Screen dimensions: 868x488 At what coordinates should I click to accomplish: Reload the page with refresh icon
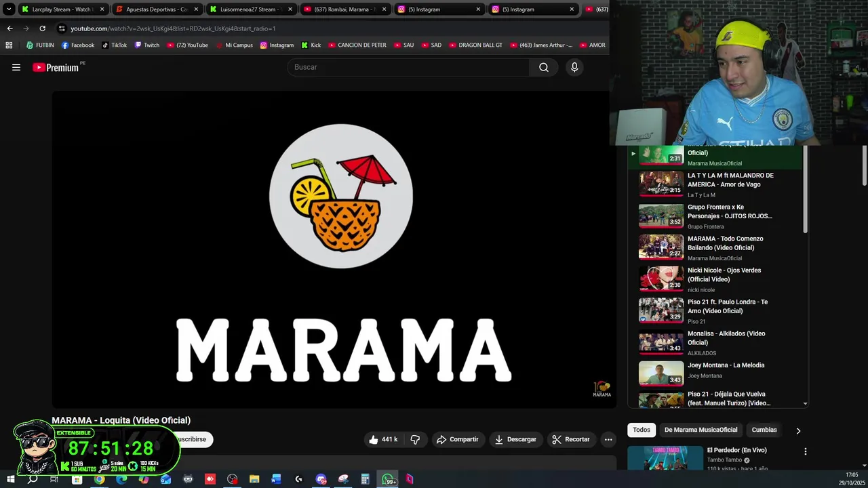(x=42, y=28)
